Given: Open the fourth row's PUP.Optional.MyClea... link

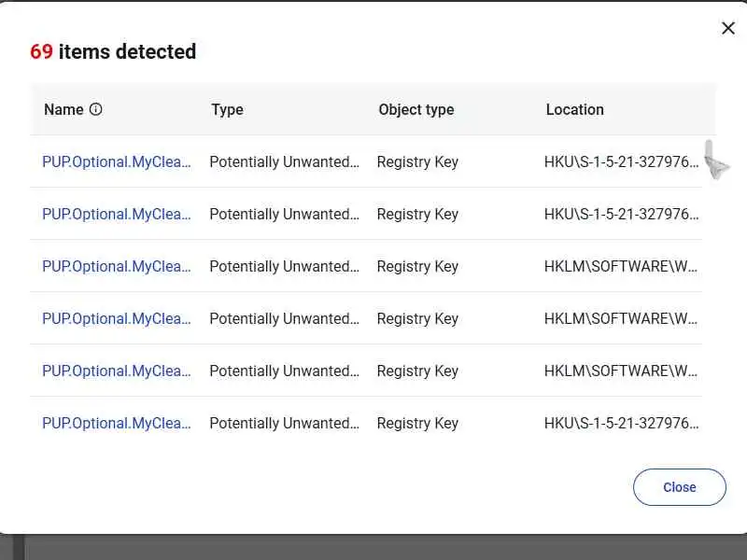Looking at the screenshot, I should (117, 318).
